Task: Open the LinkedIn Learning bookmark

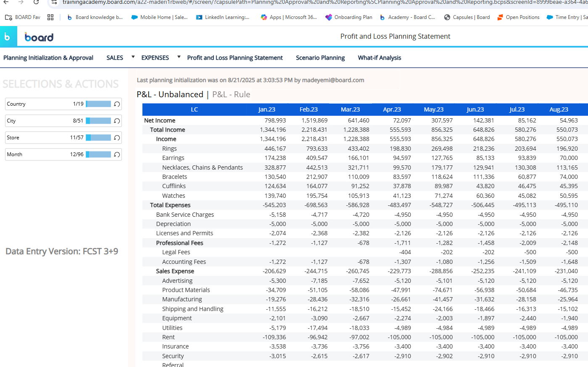Action: click(223, 17)
